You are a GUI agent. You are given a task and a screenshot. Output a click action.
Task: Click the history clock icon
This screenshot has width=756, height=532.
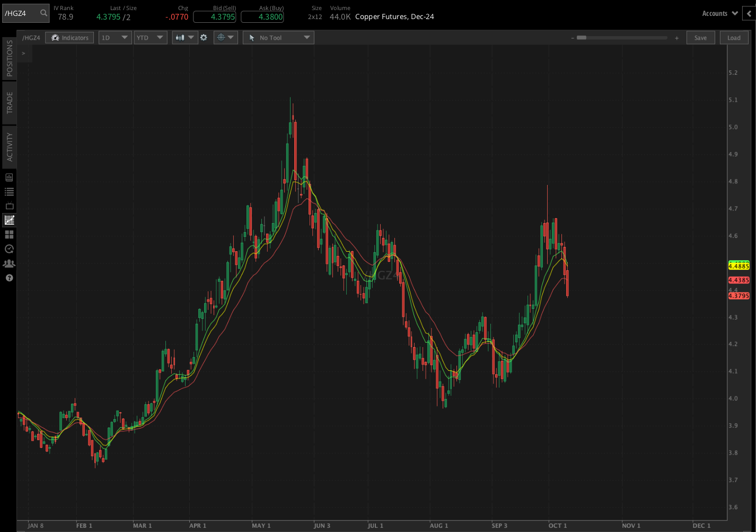9,249
